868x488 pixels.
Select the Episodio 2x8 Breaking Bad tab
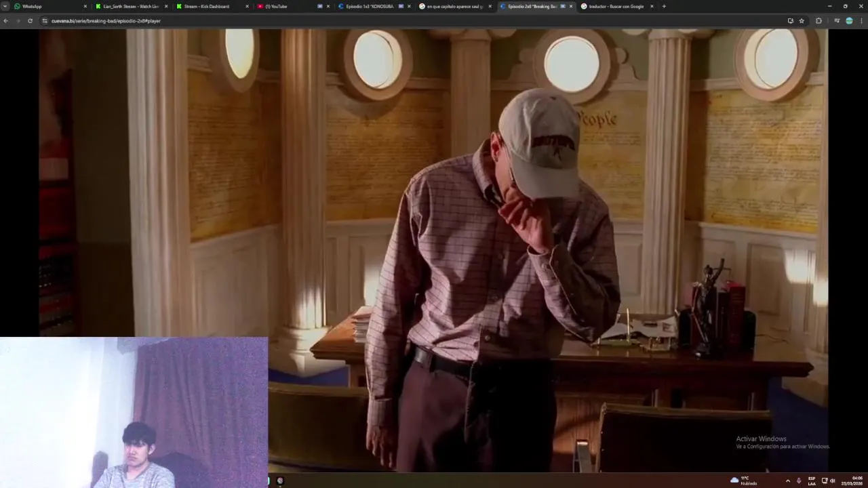(x=536, y=6)
